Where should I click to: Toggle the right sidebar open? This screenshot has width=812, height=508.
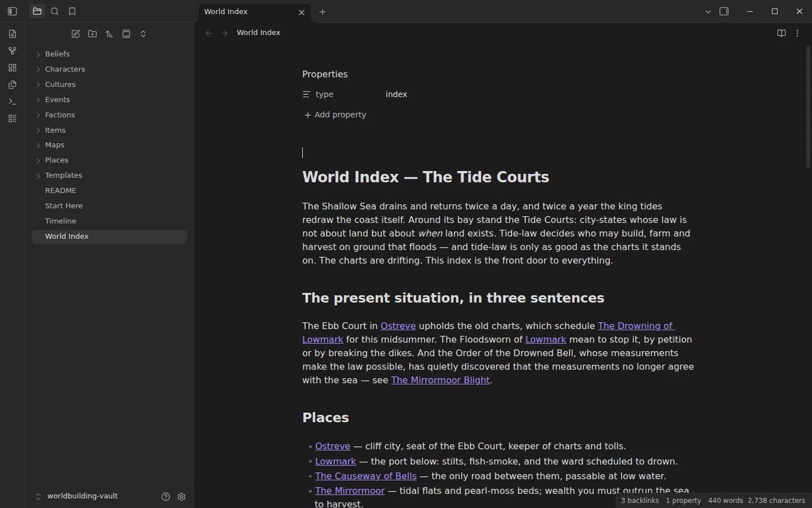point(725,11)
